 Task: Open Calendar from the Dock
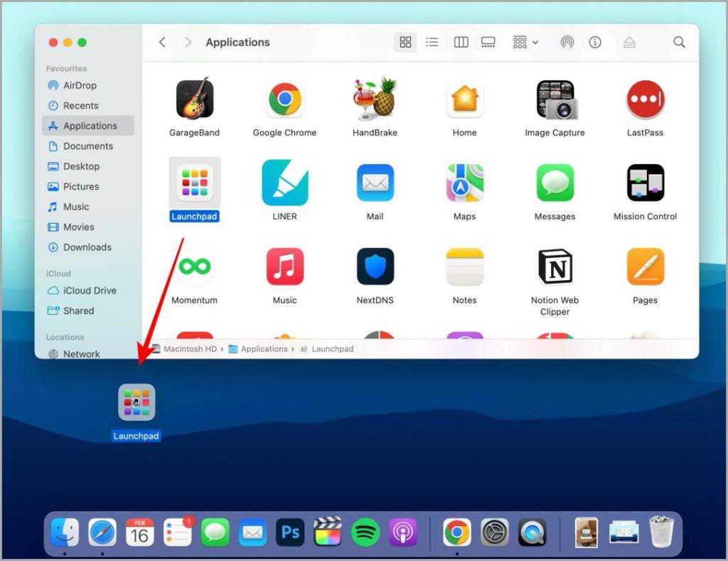(x=140, y=532)
